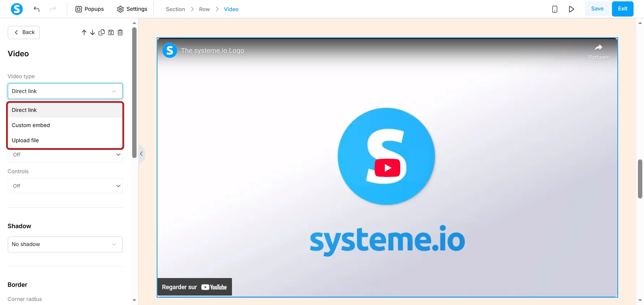The image size is (644, 305).
Task: Open the video title The systeme.io Logo
Action: 212,51
